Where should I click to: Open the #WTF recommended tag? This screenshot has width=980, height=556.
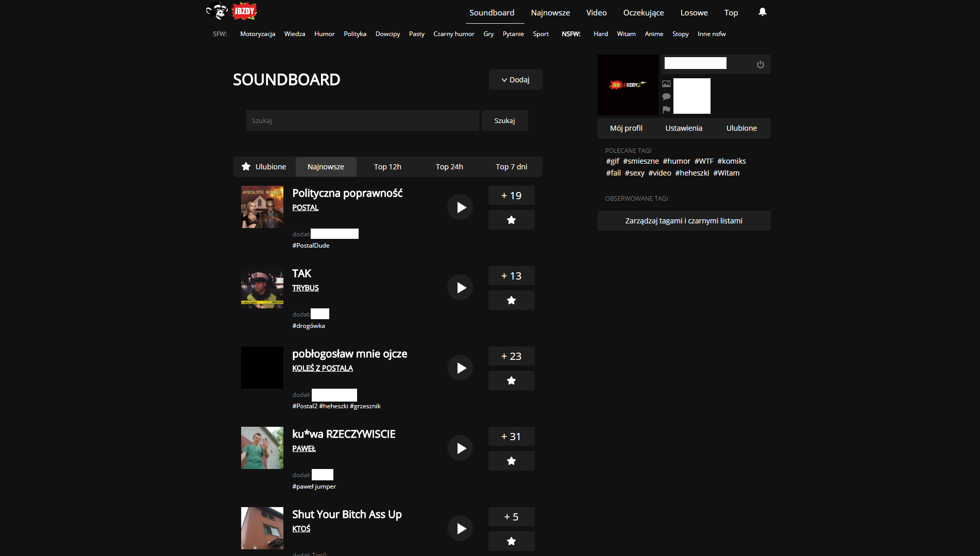coord(704,161)
